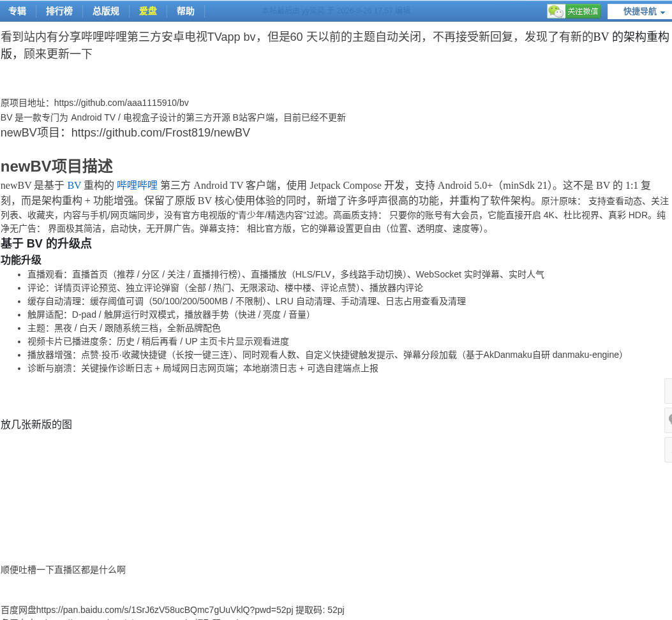Click the 评论 bullet line

tap(225, 288)
